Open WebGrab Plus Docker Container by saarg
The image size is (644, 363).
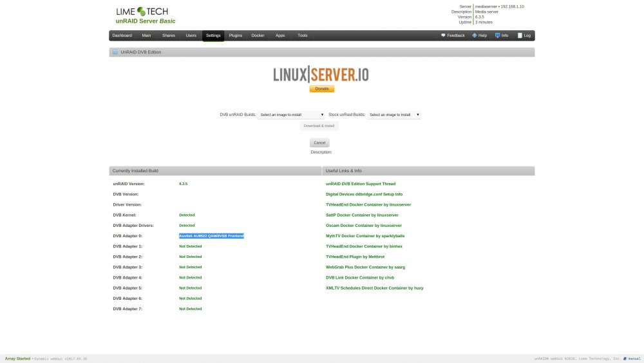pos(365,267)
